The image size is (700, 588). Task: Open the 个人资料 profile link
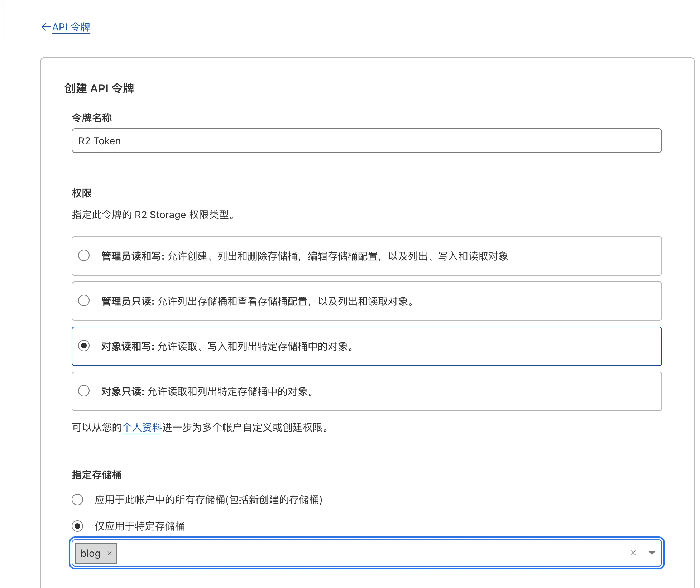[x=142, y=427]
